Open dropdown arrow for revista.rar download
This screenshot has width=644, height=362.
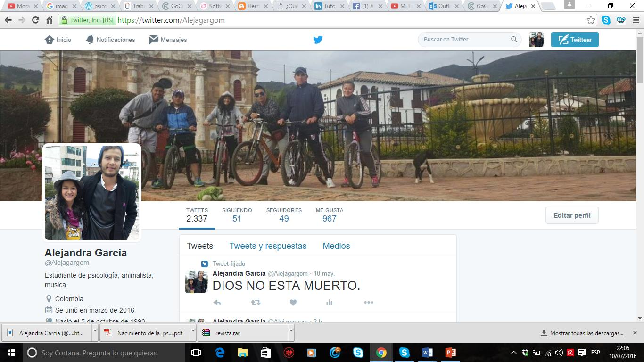click(291, 332)
